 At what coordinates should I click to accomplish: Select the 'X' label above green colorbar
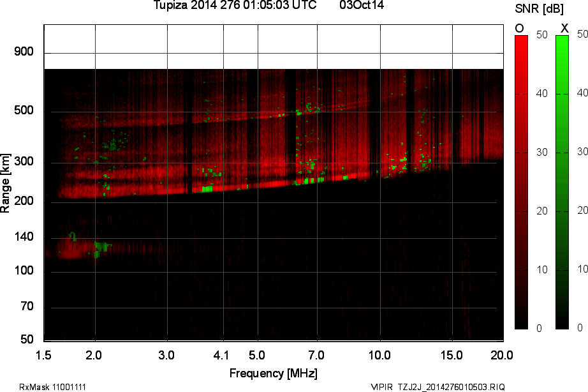click(x=564, y=28)
